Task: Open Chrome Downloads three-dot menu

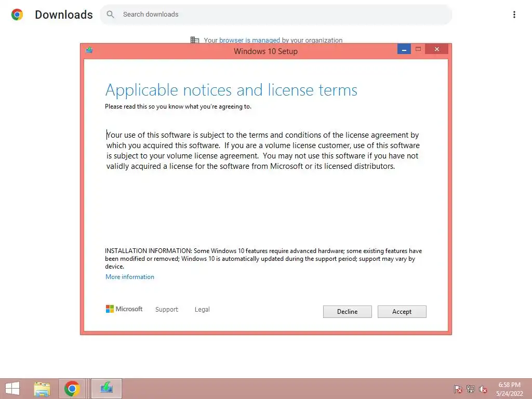Action: click(514, 14)
